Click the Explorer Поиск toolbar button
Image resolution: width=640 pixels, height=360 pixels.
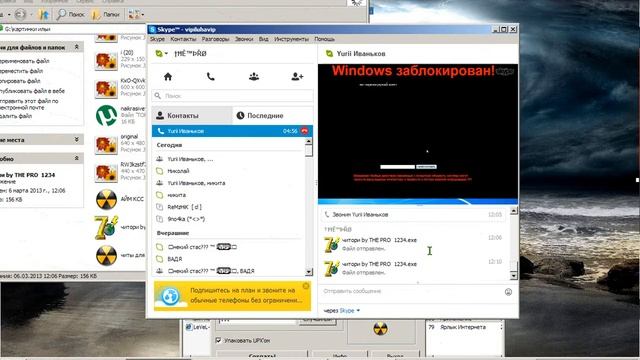coord(71,15)
